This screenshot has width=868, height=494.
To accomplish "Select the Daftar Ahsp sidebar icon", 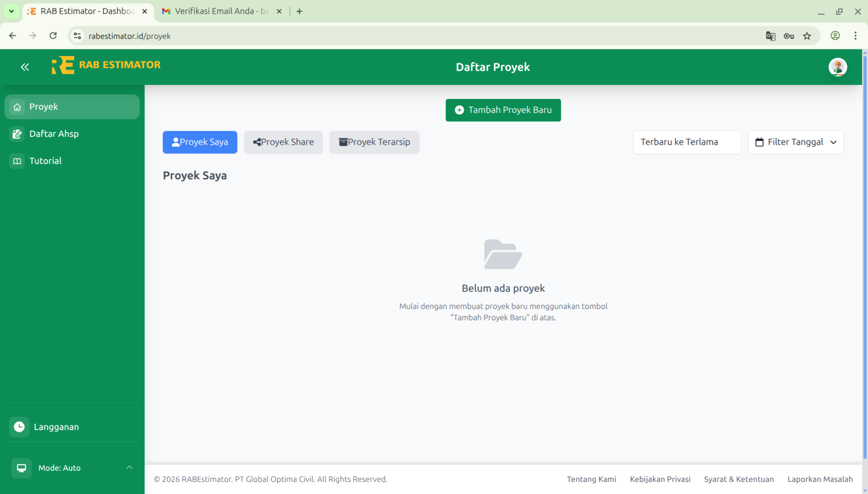I will pyautogui.click(x=17, y=133).
